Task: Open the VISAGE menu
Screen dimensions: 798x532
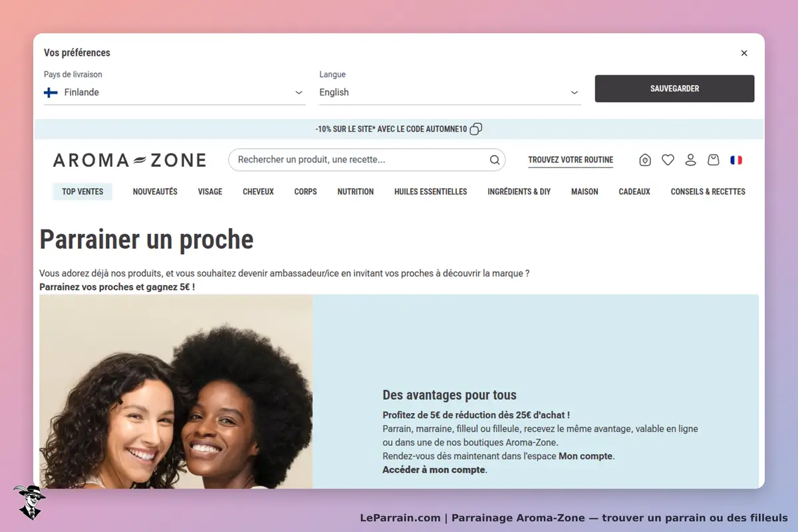Action: click(210, 192)
